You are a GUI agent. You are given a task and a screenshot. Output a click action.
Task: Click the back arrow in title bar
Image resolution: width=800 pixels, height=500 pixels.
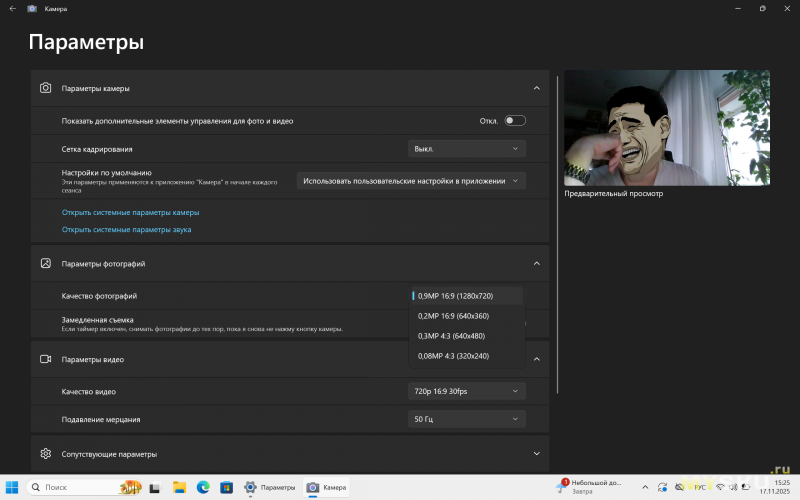coord(12,8)
